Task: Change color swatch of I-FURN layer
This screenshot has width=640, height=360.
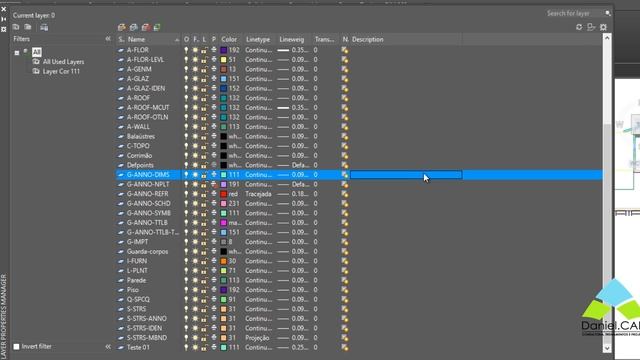Action: 224,261
